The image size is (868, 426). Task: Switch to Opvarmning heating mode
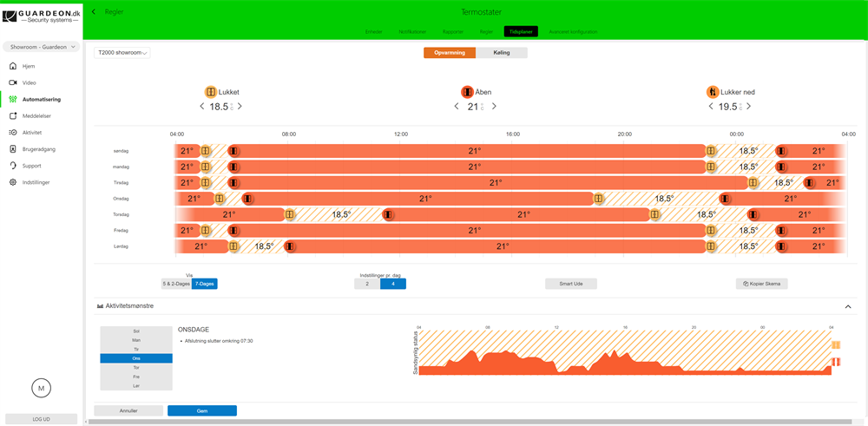[450, 53]
